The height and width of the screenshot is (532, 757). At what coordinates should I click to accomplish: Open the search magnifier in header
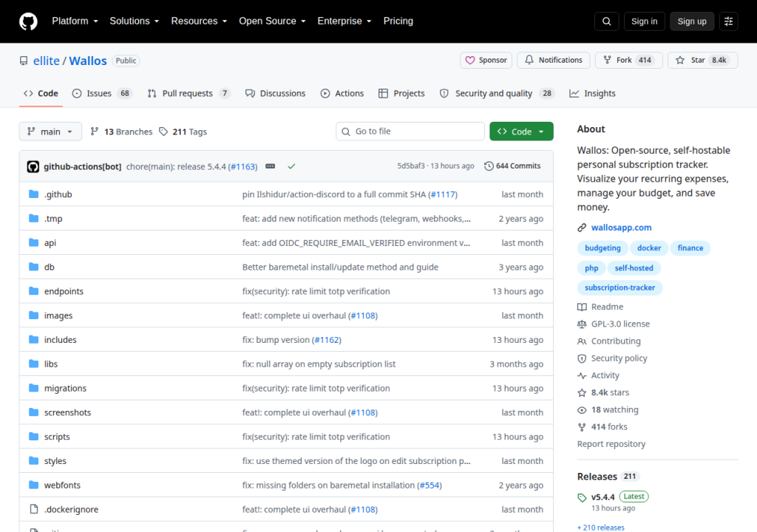point(607,21)
